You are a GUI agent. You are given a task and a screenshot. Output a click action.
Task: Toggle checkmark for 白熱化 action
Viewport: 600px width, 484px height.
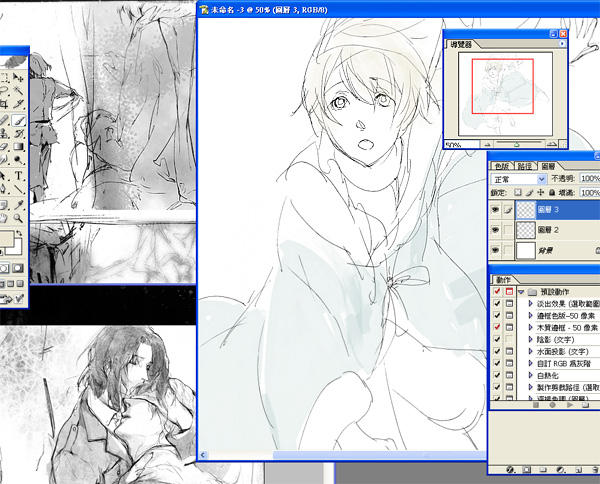coord(497,375)
